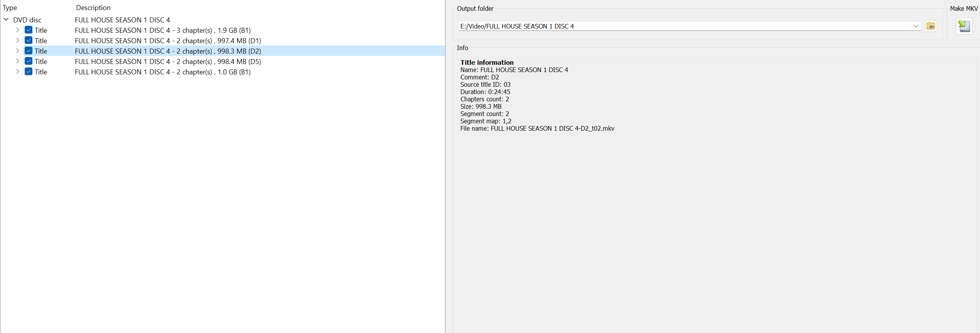Click the Title information heading
Screen dimensions: 980x333
click(487, 62)
